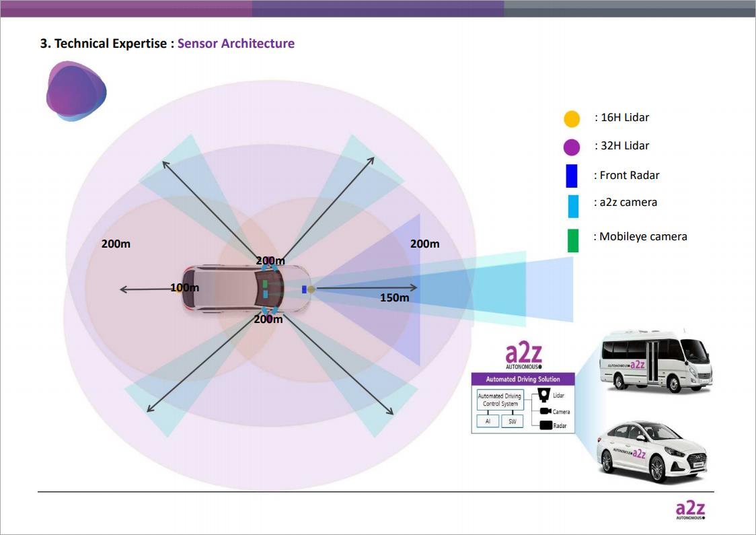Click the white a2z sedan image
Screen dimensions: 756x535
652,451
